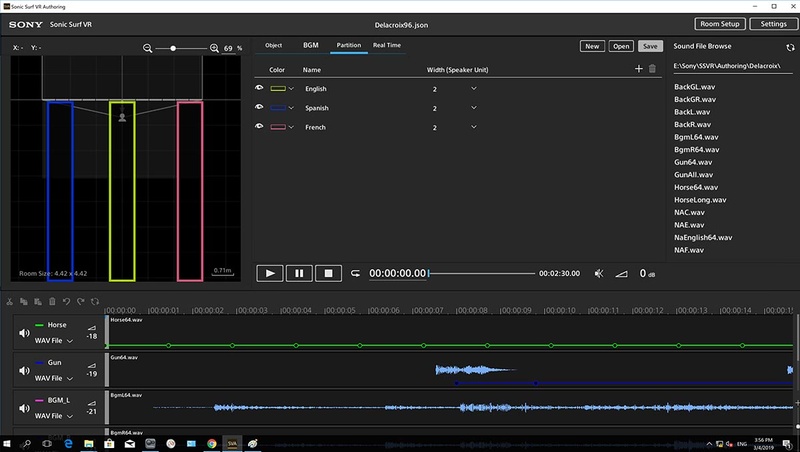The image size is (800, 452).
Task: Switch to the BGM tab
Action: (310, 46)
